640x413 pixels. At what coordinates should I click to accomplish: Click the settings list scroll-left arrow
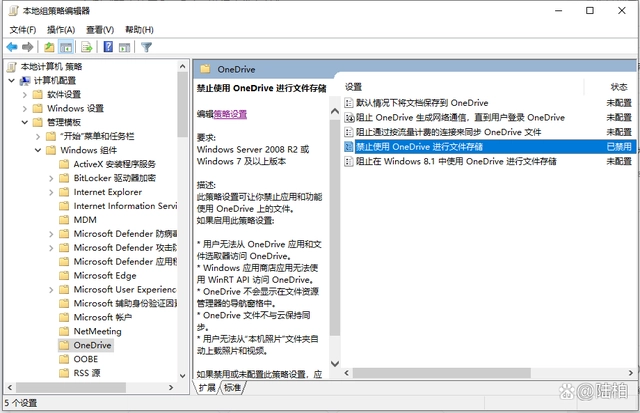click(x=347, y=373)
